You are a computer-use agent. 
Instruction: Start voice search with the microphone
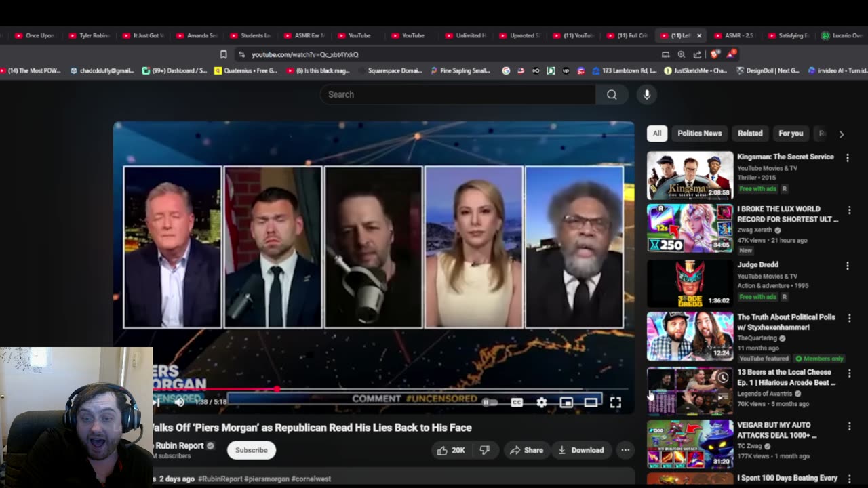tap(647, 94)
